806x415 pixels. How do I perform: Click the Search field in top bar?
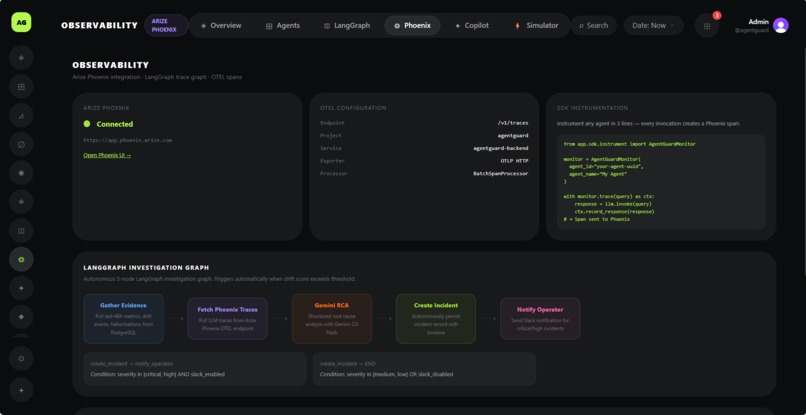tap(594, 26)
